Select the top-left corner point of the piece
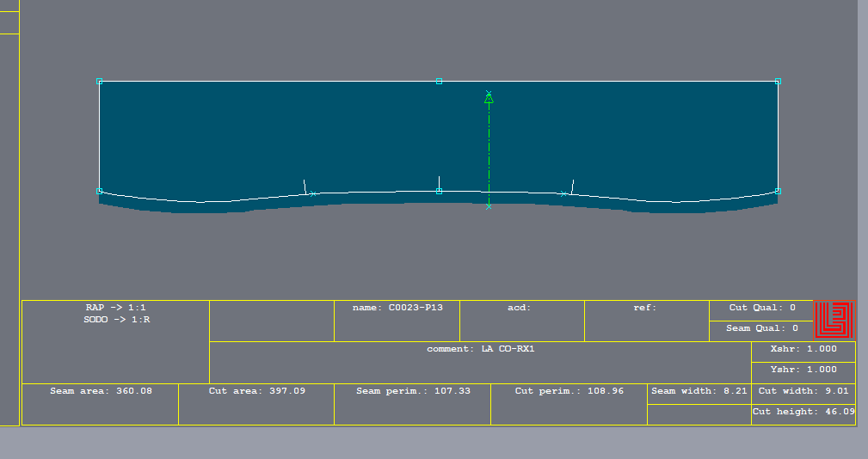 100,82
